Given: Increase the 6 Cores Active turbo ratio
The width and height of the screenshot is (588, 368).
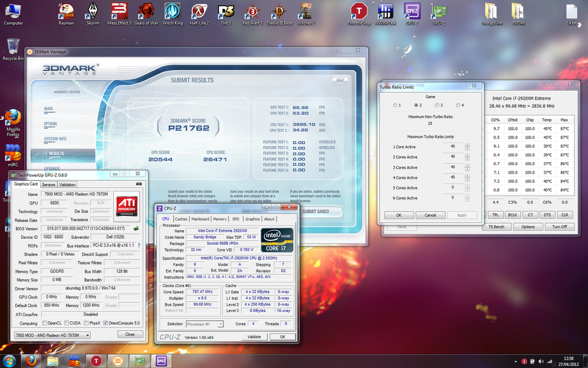Looking at the screenshot, I should point(468,196).
